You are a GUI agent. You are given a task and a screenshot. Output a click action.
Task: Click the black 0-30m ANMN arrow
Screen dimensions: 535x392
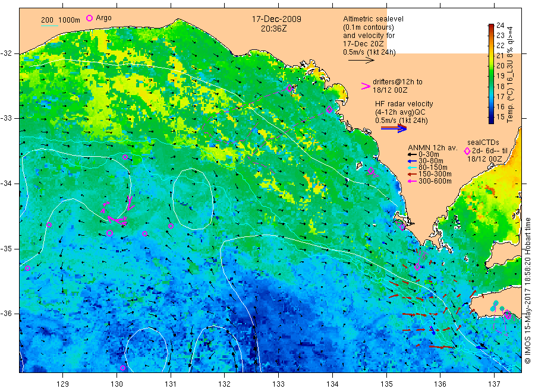click(x=412, y=154)
